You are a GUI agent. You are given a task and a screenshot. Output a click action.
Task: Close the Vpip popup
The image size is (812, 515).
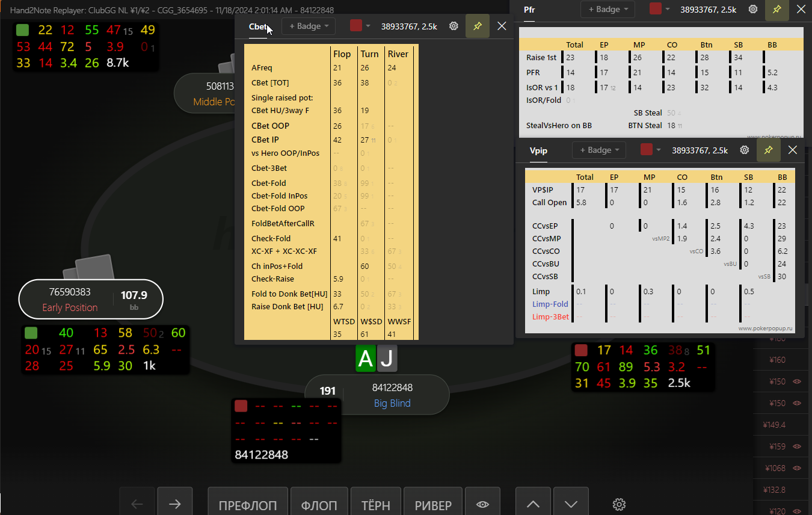click(x=793, y=150)
